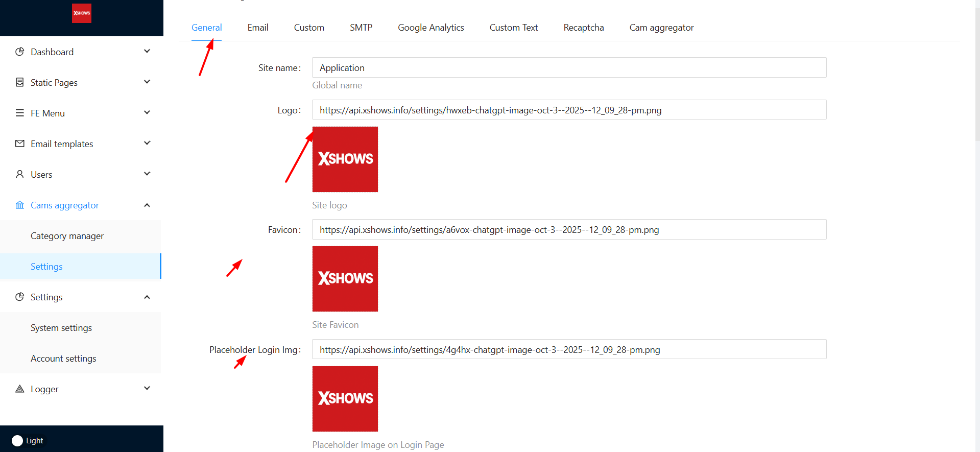The height and width of the screenshot is (452, 980).
Task: Click the Site name input field
Action: point(568,68)
